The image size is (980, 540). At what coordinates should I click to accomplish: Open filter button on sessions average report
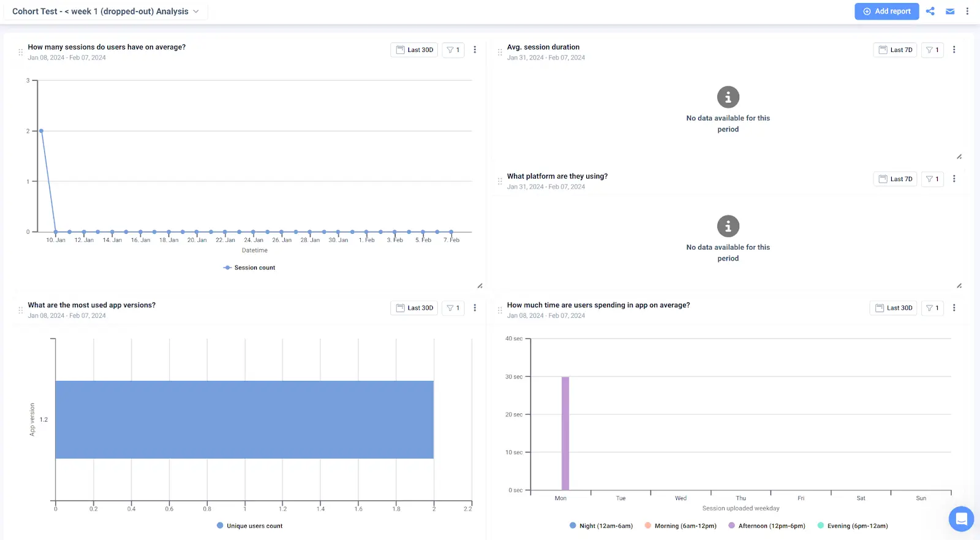(453, 50)
